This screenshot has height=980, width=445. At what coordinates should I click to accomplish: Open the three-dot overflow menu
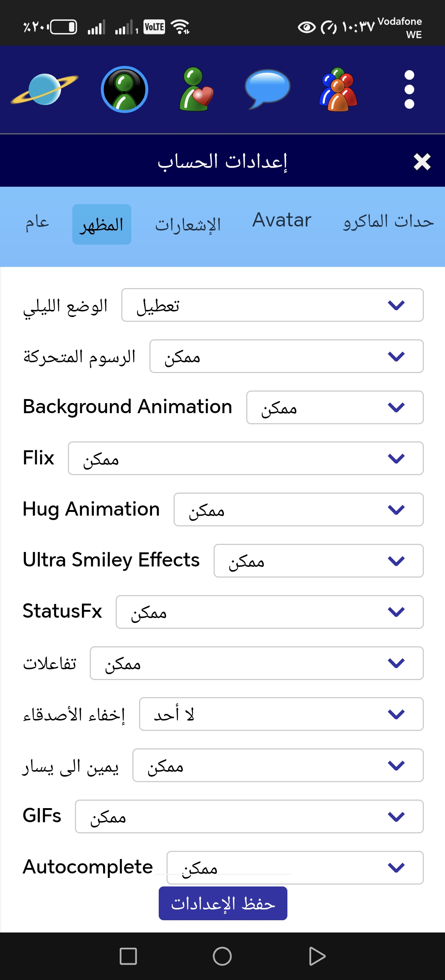click(x=409, y=89)
